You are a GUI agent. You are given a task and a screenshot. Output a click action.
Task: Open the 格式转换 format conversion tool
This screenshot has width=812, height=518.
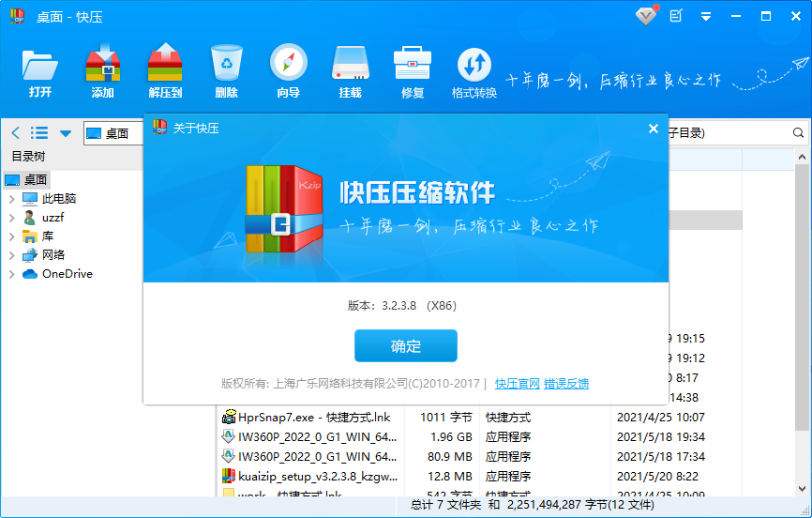point(474,72)
